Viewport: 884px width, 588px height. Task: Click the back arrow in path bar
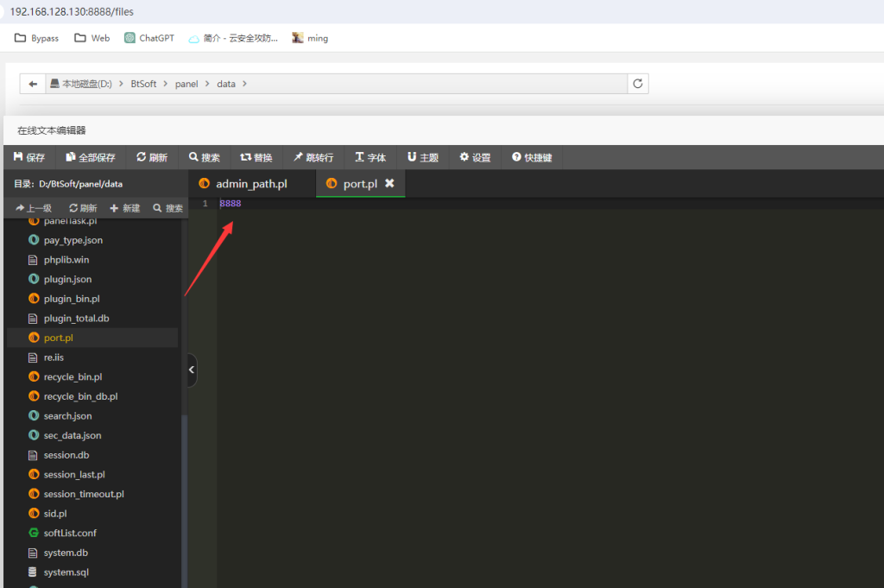[x=33, y=84]
